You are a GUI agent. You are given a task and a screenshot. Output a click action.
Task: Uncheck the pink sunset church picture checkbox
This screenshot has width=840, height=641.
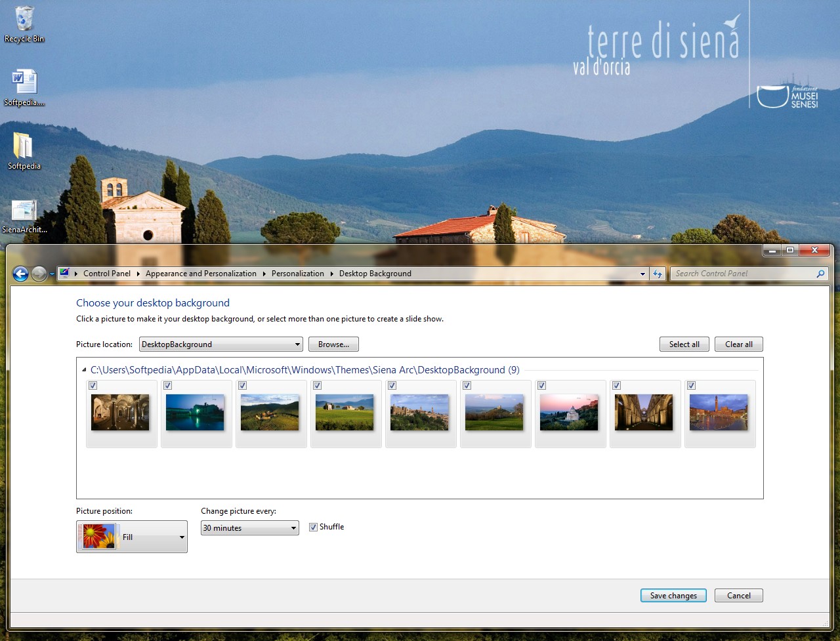point(542,386)
